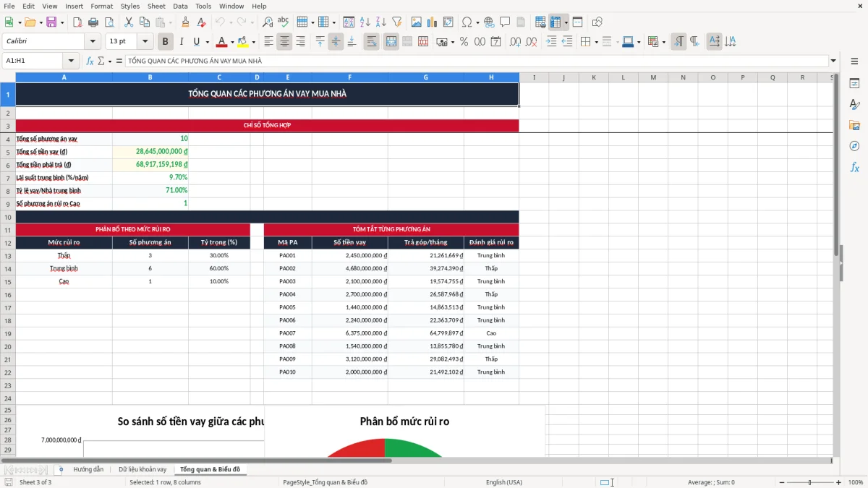Clone formatting with the paintbrush
This screenshot has height=488, width=868.
tap(186, 22)
